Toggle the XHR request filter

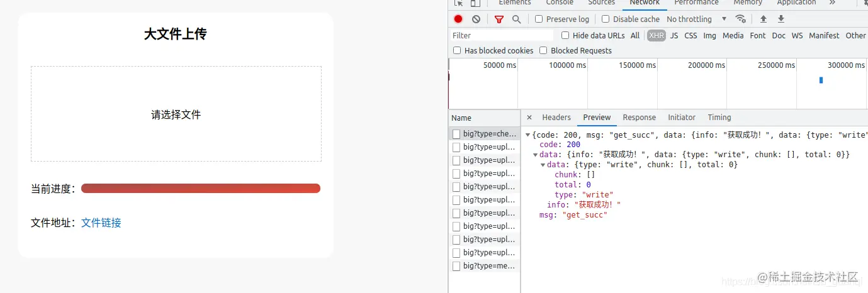pos(657,36)
